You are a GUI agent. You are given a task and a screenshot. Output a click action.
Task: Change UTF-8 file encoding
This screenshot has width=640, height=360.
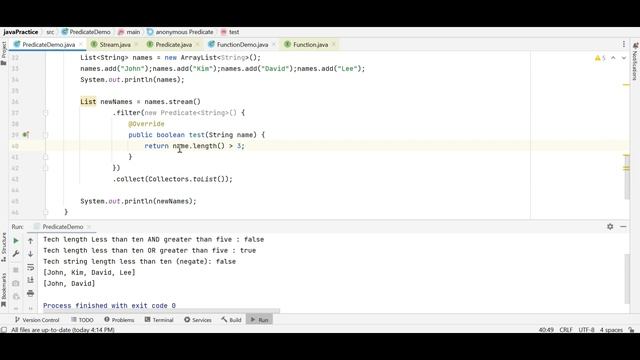[586, 329]
